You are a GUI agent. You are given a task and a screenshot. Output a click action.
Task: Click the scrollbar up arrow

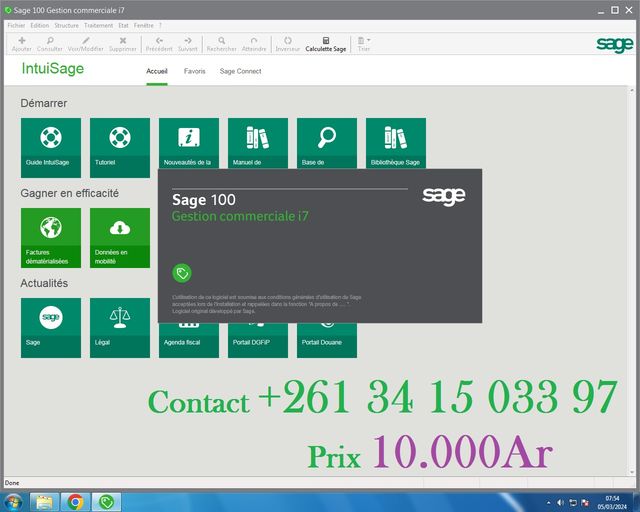[x=632, y=91]
